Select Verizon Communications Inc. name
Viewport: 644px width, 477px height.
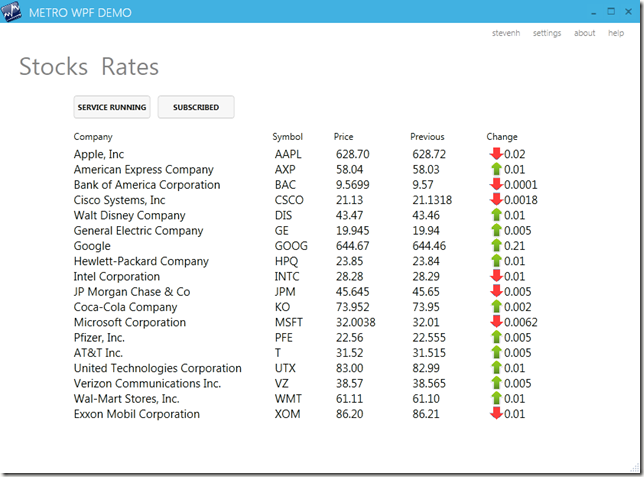[147, 383]
